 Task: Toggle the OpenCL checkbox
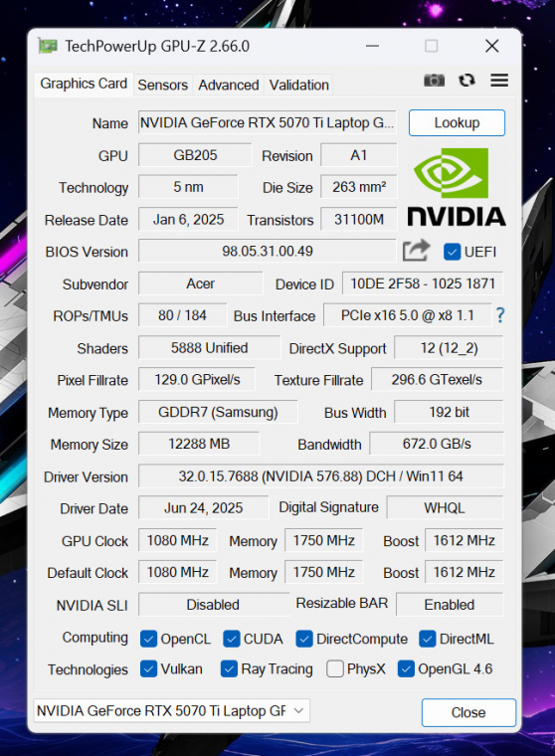148,639
